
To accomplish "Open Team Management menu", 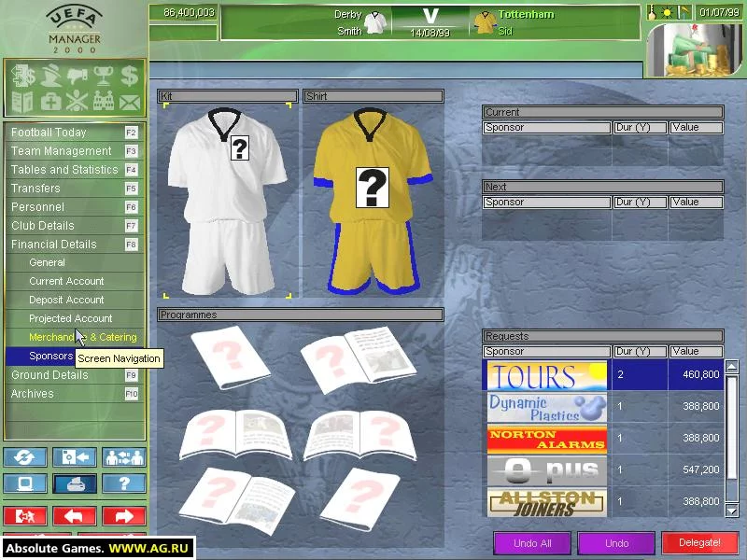I will click(75, 151).
